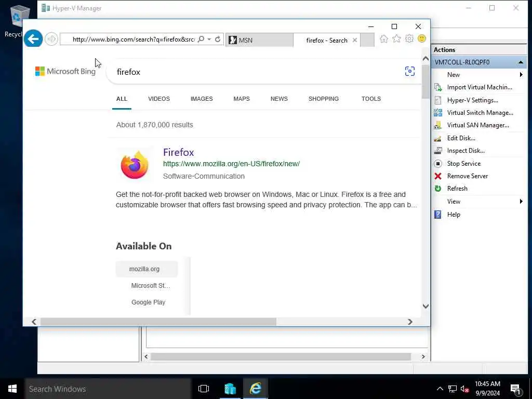The image size is (532, 399).
Task: Click the Help question mark icon
Action: pyautogui.click(x=438, y=215)
